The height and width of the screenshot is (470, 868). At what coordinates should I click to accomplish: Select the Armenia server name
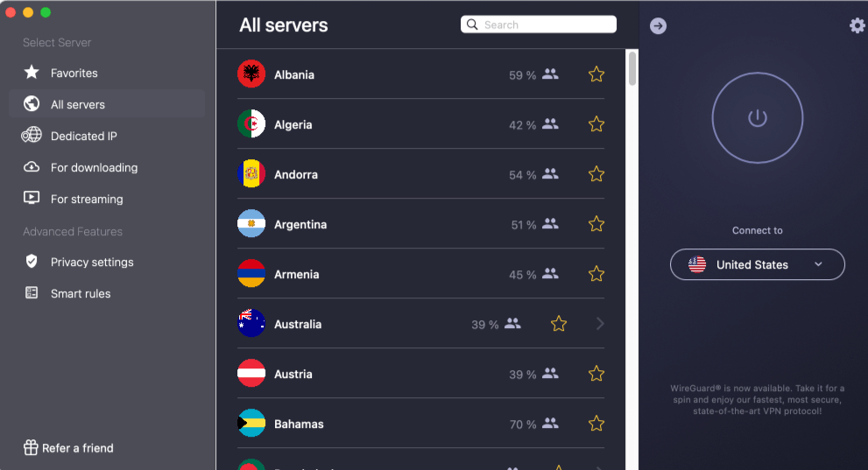tap(296, 274)
